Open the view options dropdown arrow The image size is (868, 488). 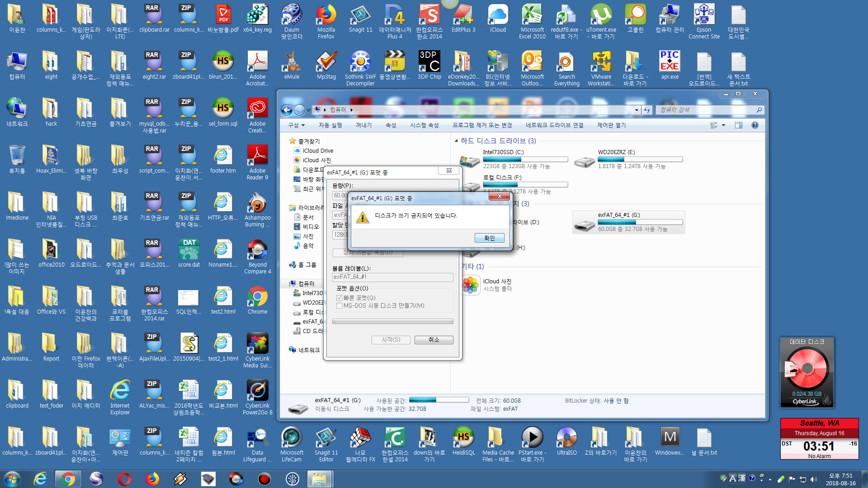(x=723, y=125)
